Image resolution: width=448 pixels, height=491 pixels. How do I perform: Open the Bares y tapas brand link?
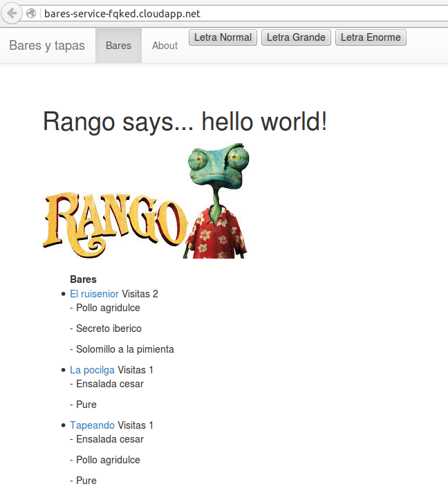pyautogui.click(x=47, y=46)
